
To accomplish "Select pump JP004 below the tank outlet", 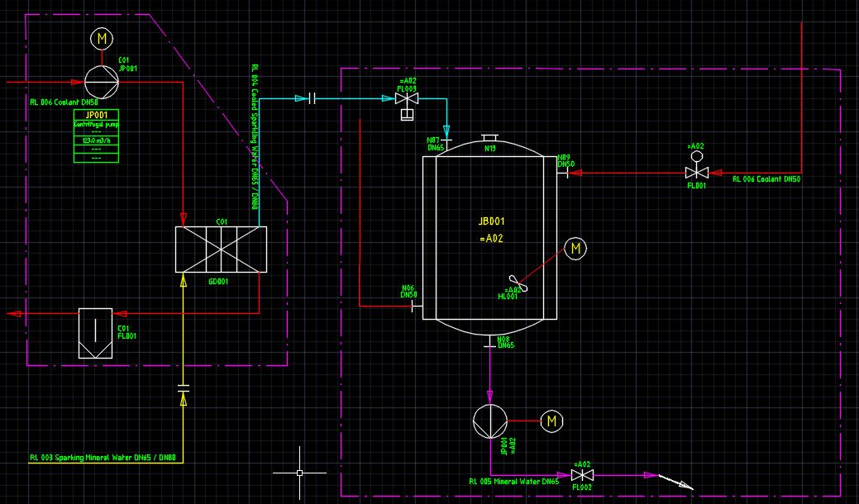I will (x=490, y=422).
